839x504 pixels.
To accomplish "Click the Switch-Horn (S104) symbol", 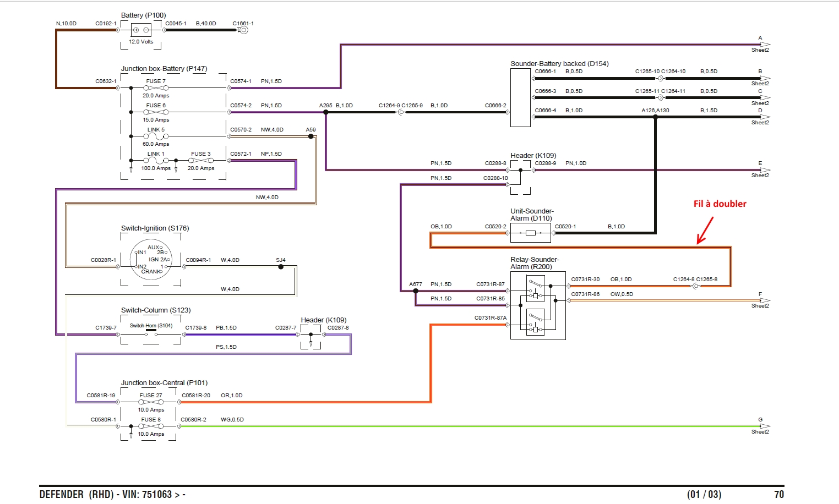I will (151, 330).
